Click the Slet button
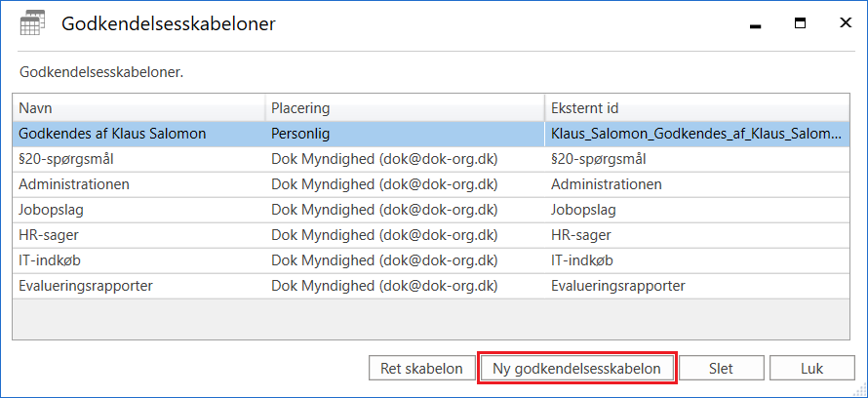 click(x=721, y=369)
